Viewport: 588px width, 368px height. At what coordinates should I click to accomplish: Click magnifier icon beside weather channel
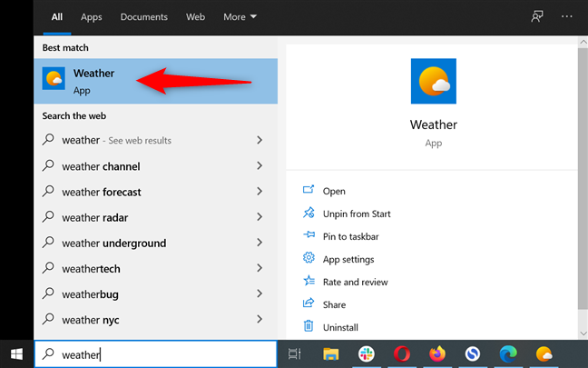coord(48,165)
